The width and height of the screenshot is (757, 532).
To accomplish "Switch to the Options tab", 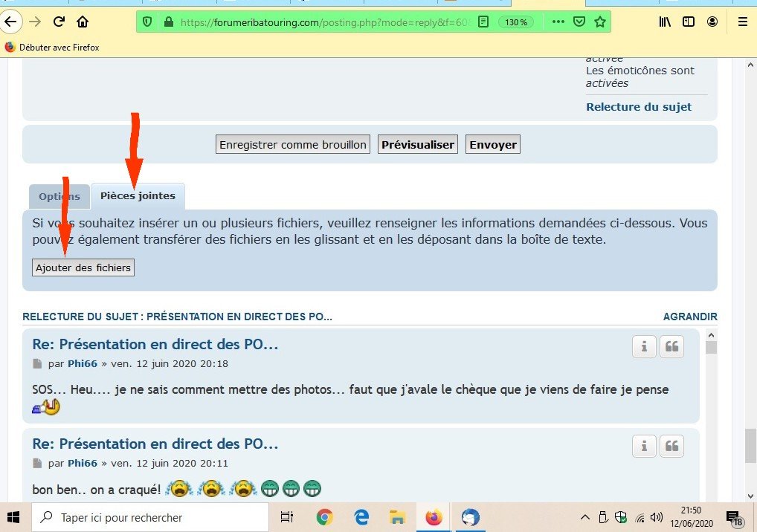I will (59, 197).
